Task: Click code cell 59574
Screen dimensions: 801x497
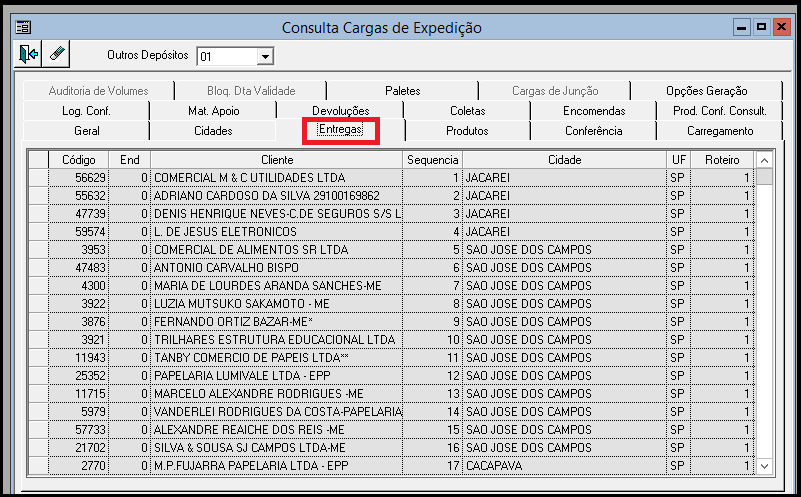Action: 79,231
